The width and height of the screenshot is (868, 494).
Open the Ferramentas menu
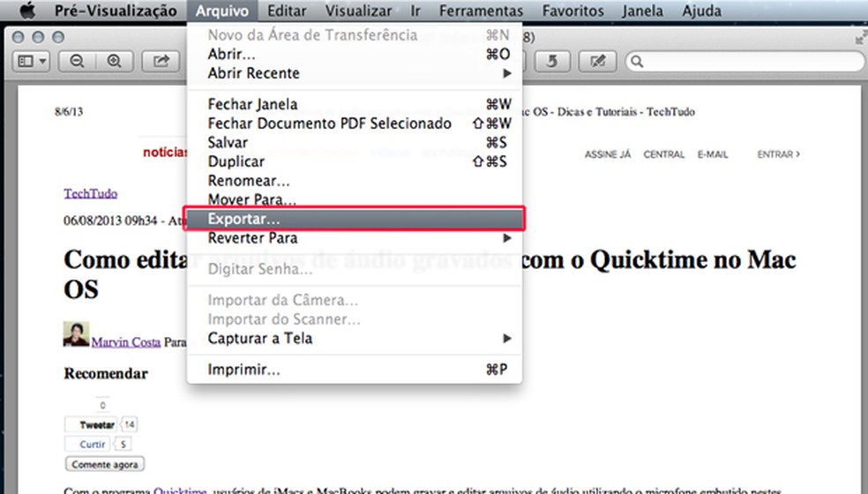coord(481,11)
